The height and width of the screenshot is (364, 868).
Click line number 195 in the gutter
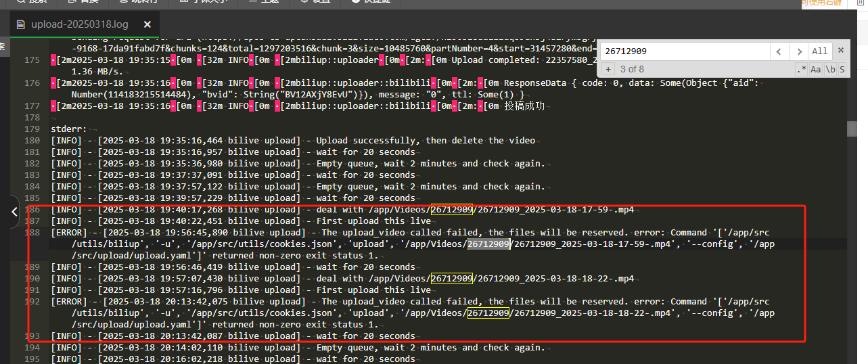pos(31,359)
